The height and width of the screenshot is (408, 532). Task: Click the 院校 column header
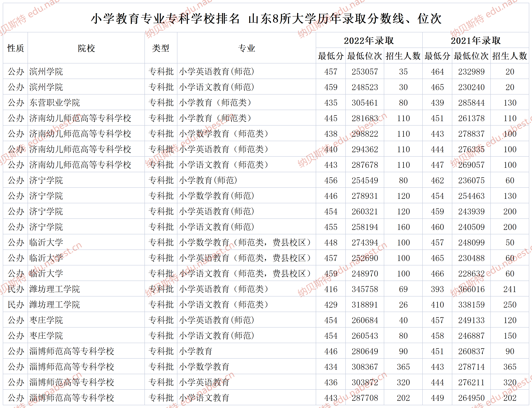pos(86,48)
